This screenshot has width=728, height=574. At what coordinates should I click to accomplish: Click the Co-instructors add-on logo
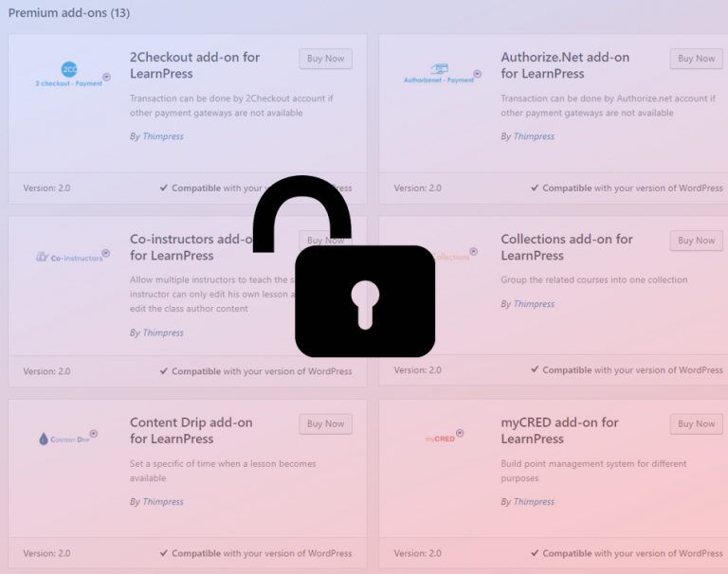click(72, 257)
